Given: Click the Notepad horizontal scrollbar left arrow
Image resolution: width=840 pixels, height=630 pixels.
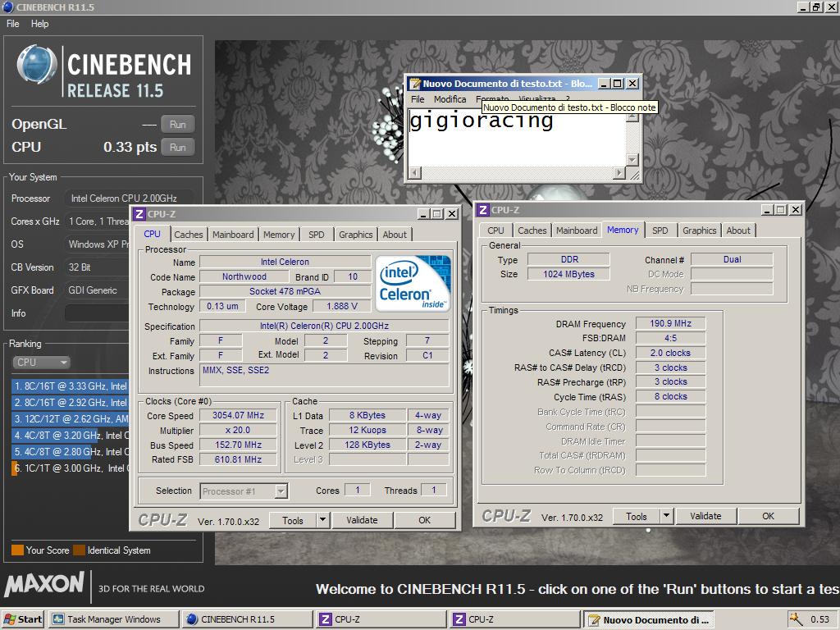Looking at the screenshot, I should pyautogui.click(x=415, y=172).
